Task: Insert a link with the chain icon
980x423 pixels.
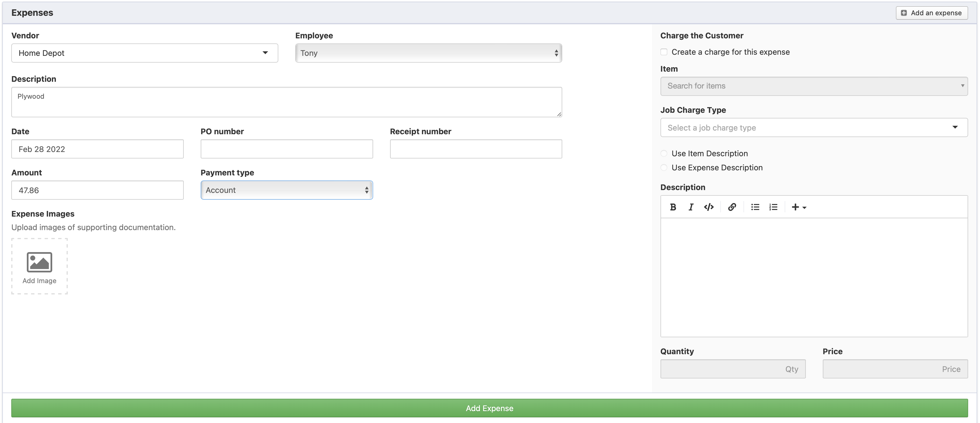Action: click(x=732, y=207)
